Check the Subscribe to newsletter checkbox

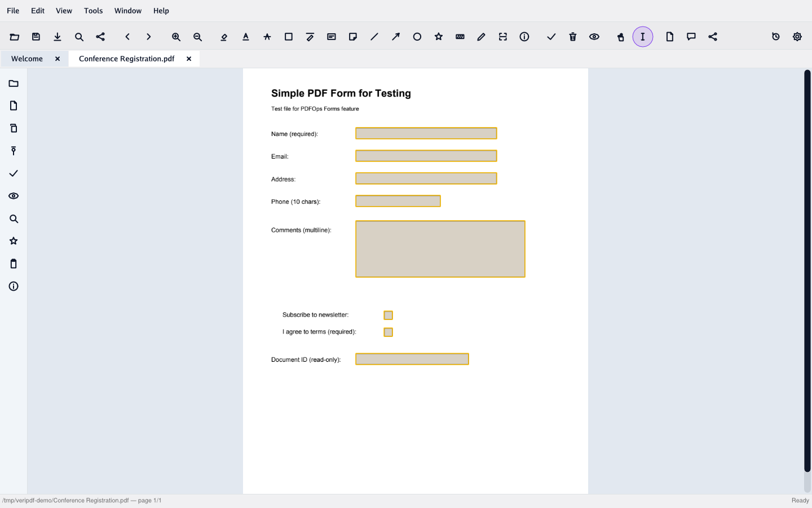click(389, 315)
